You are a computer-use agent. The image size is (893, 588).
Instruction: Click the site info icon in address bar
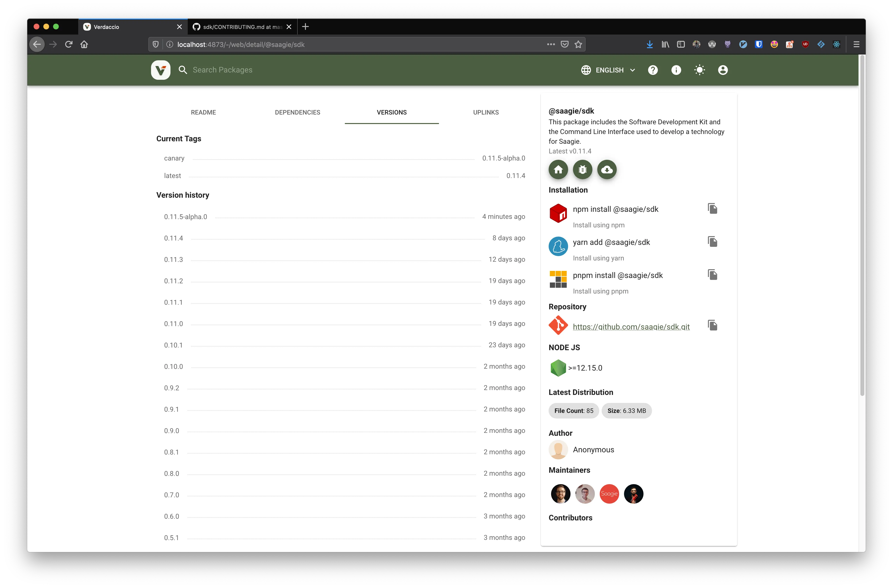pyautogui.click(x=170, y=44)
